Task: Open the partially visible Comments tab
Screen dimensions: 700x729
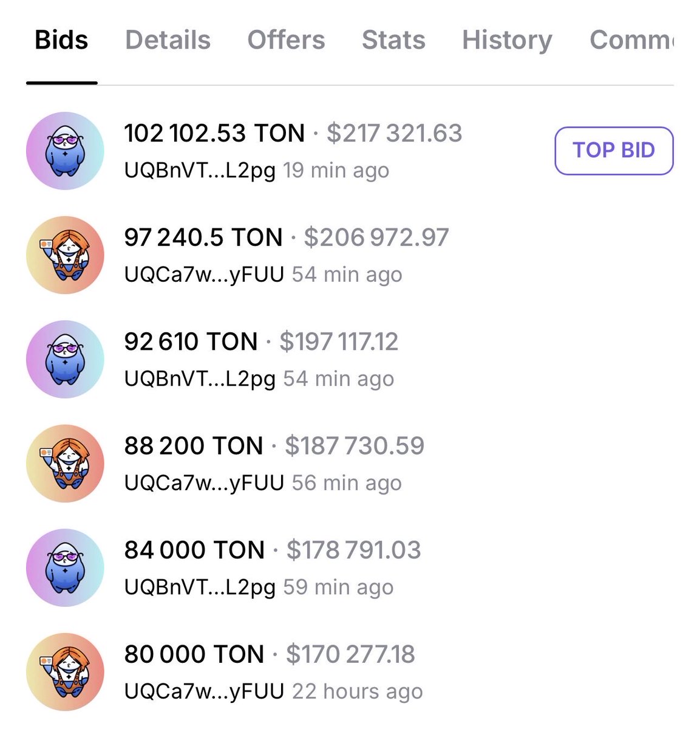Action: (x=631, y=40)
